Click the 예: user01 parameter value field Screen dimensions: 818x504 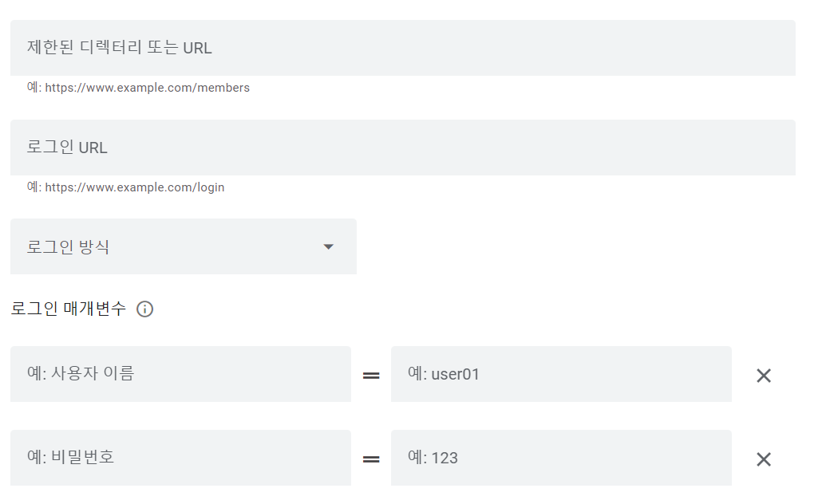(x=561, y=374)
